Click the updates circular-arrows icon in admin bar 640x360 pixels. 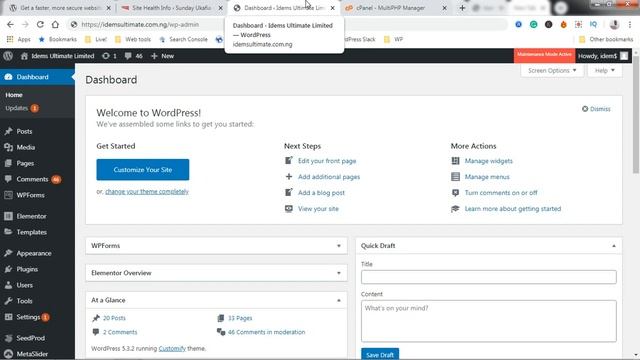coord(106,56)
